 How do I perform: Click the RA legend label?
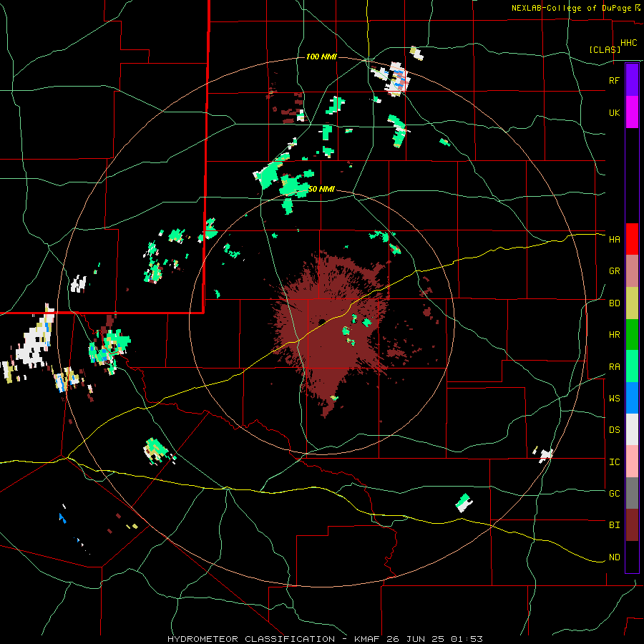615,367
